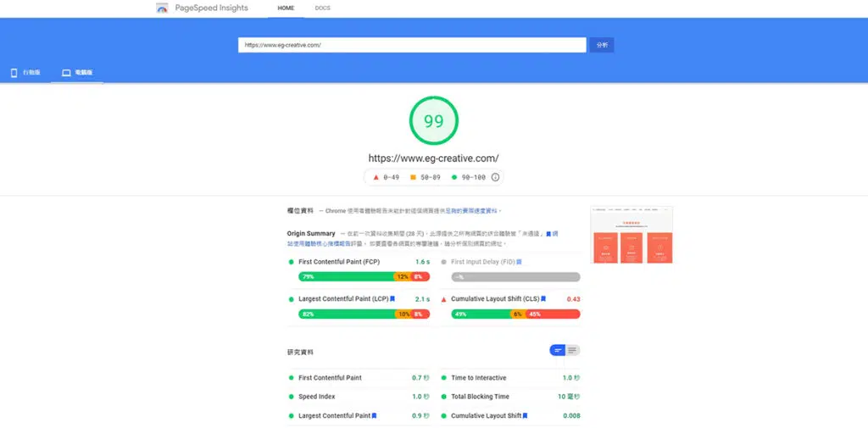Image resolution: width=868 pixels, height=428 pixels.
Task: Click the desktop computer icon in tabs
Action: tap(66, 73)
